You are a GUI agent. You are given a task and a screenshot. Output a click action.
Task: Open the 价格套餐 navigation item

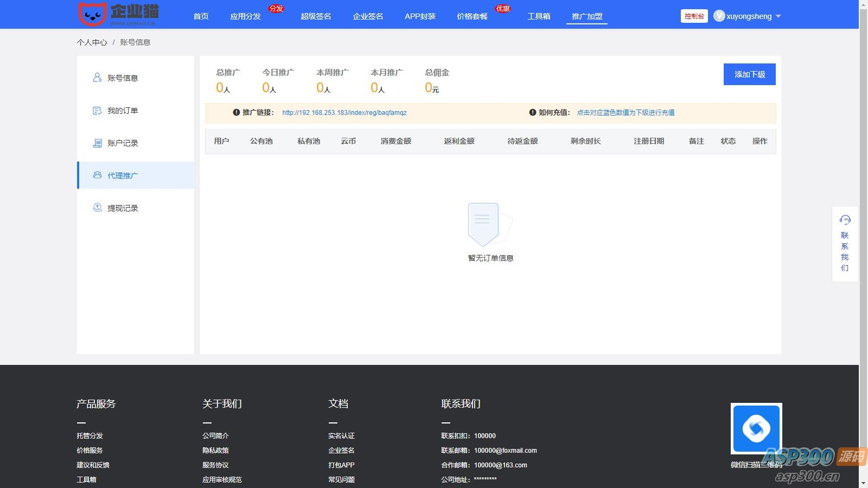tap(472, 16)
